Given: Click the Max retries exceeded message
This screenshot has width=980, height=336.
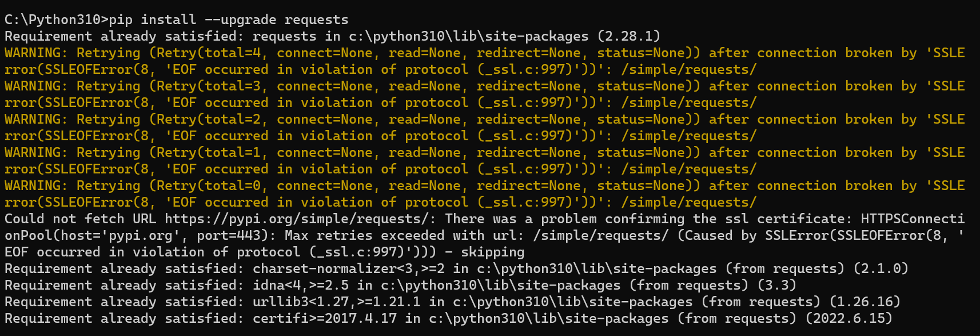Looking at the screenshot, I should 364,236.
